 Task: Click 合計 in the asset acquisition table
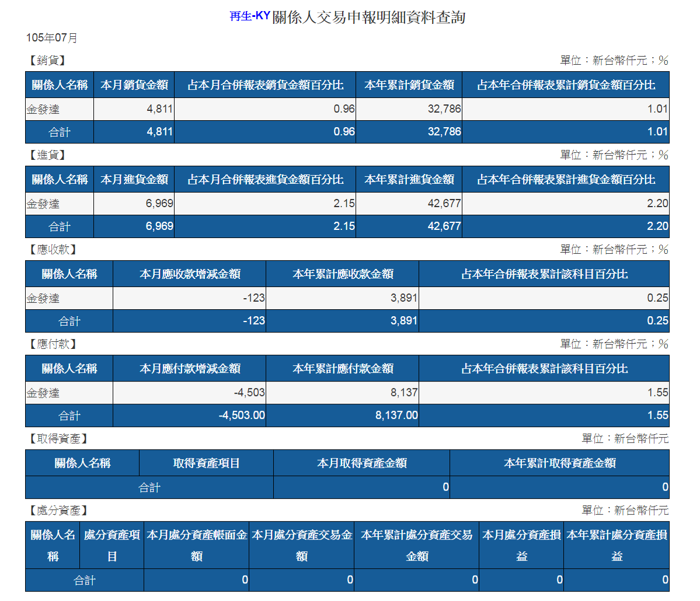(149, 488)
